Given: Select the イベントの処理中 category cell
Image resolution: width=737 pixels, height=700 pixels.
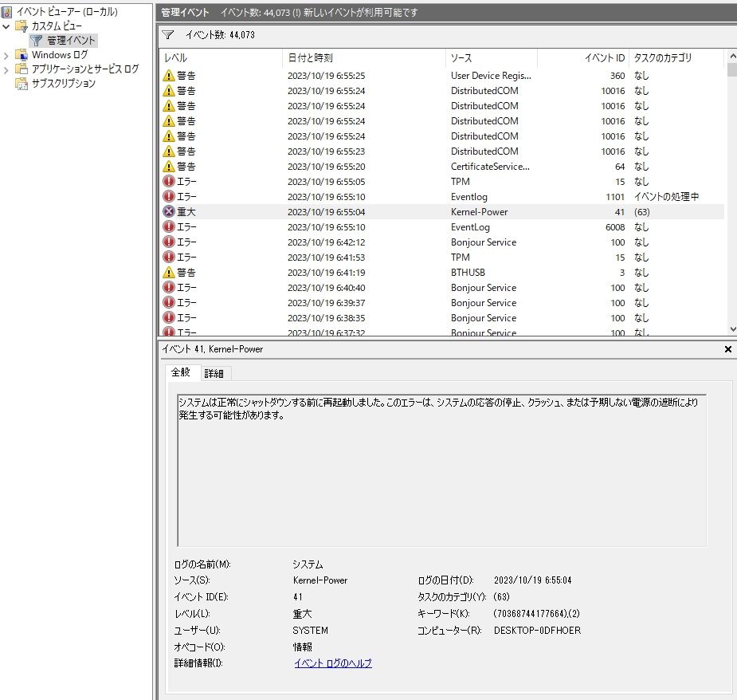Looking at the screenshot, I should [666, 197].
